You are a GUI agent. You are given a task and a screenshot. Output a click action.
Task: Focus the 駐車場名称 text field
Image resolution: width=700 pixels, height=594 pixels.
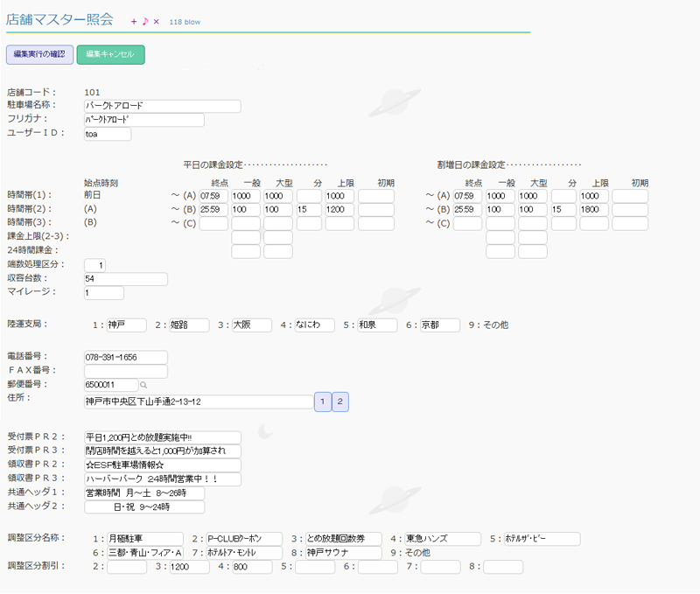coord(161,106)
